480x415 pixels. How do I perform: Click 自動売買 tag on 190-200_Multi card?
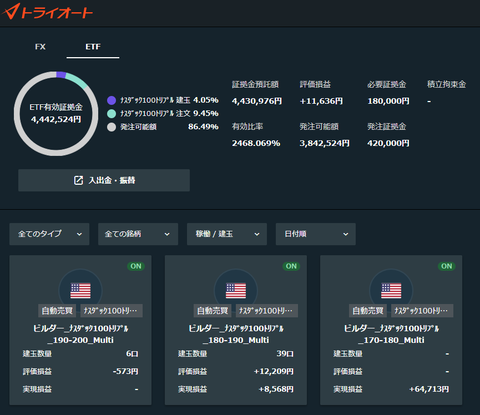(57, 311)
